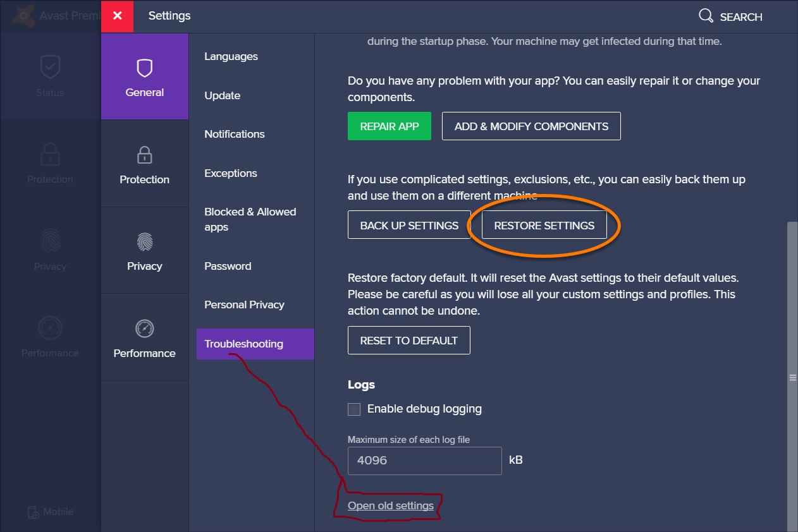This screenshot has width=798, height=532.
Task: Select Blocked & Allowed apps
Action: pos(250,219)
